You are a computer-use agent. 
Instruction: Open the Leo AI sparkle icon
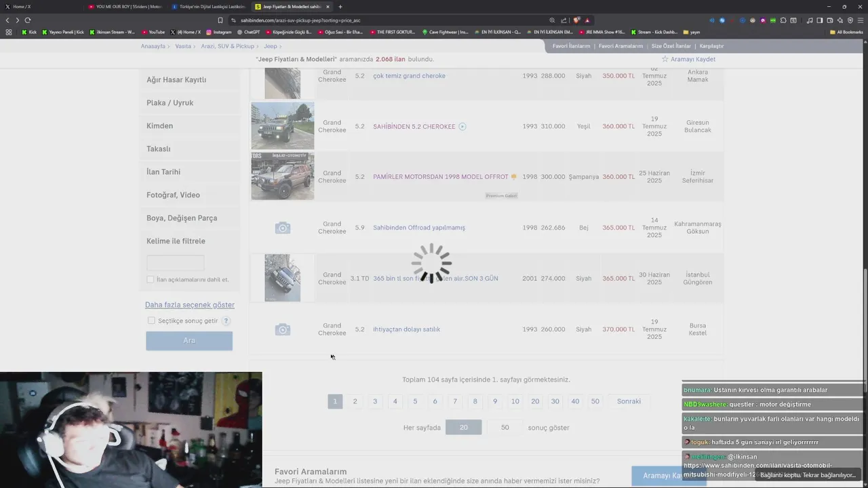point(840,20)
